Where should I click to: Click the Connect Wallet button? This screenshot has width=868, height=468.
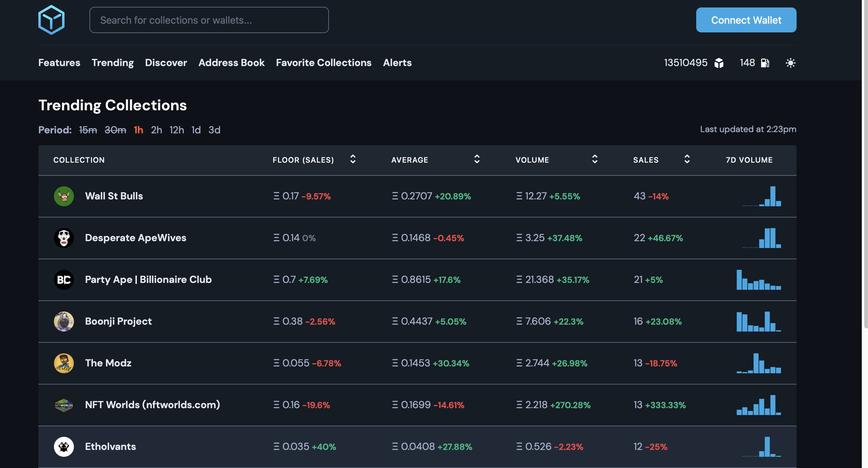click(x=746, y=20)
